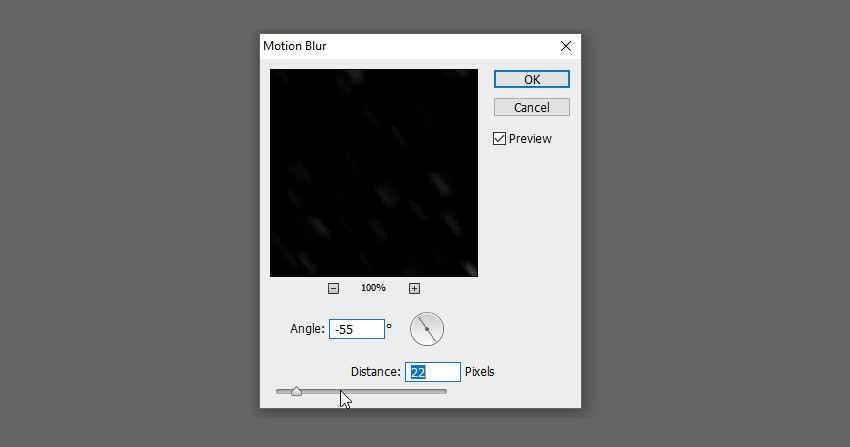This screenshot has height=447, width=850.
Task: Click the Pixels unit label
Action: (x=479, y=372)
